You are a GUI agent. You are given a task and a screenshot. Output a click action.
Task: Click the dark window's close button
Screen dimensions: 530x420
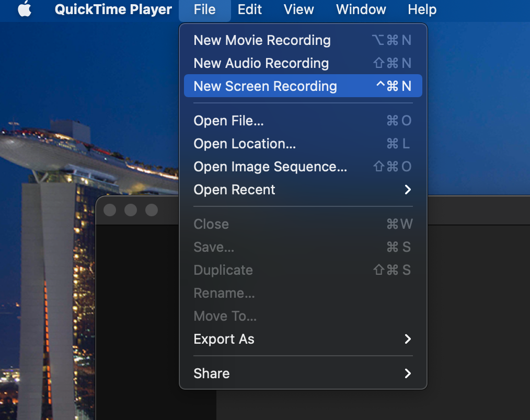pos(110,210)
